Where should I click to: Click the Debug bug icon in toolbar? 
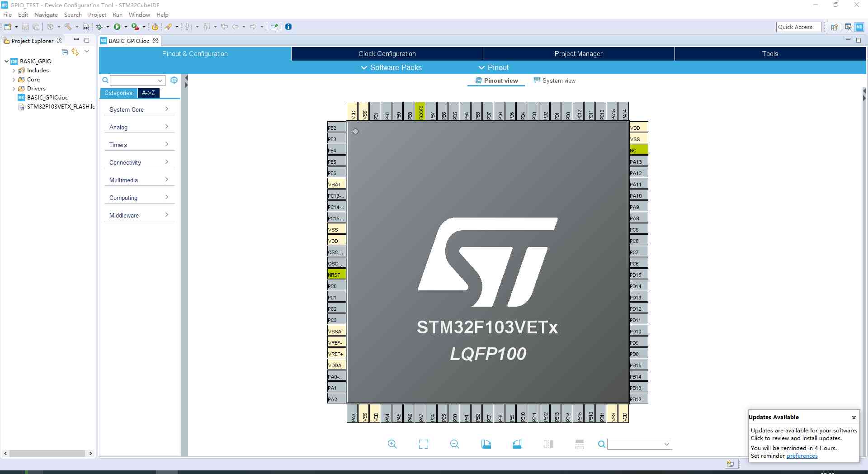point(99,27)
